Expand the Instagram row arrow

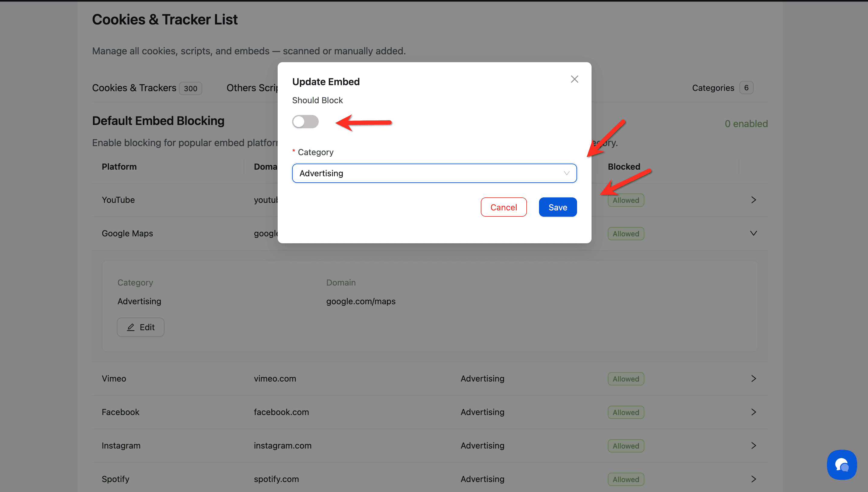click(x=753, y=446)
